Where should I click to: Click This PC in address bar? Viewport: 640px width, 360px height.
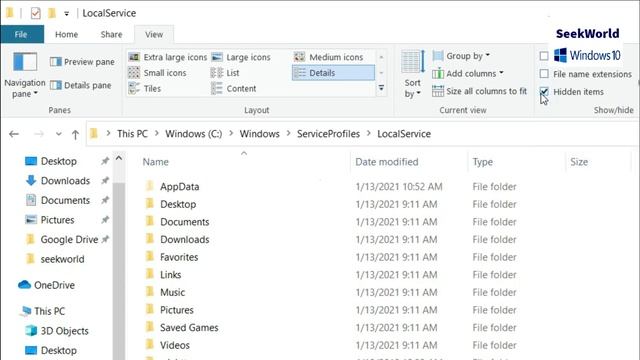[132, 134]
